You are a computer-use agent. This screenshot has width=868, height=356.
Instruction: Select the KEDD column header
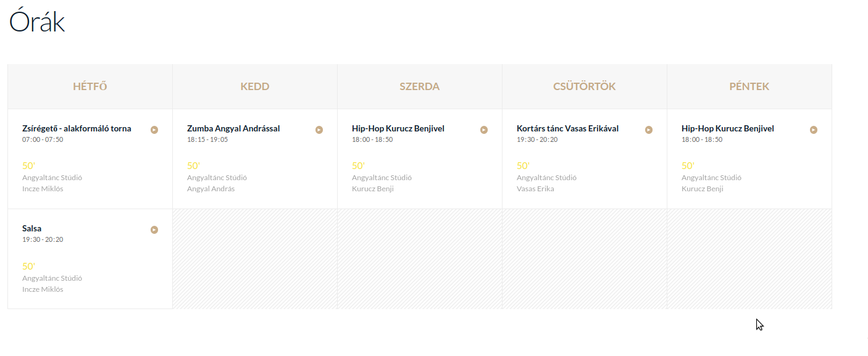pyautogui.click(x=255, y=86)
